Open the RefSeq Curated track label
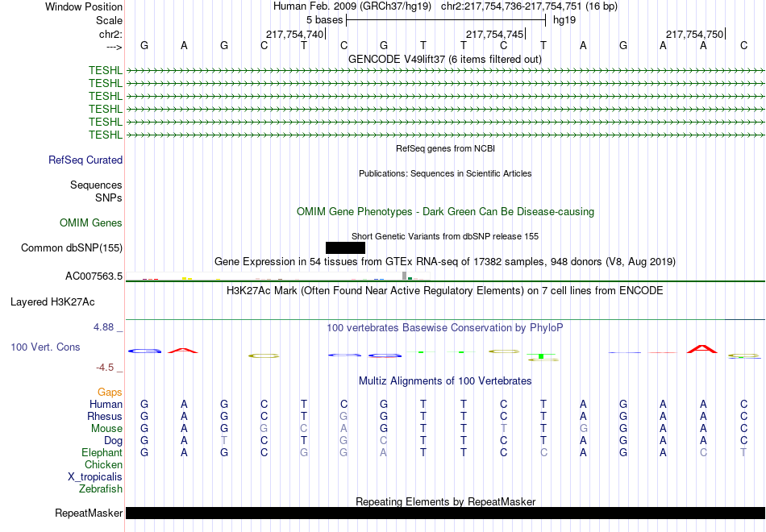The width and height of the screenshot is (766, 532). coord(85,160)
